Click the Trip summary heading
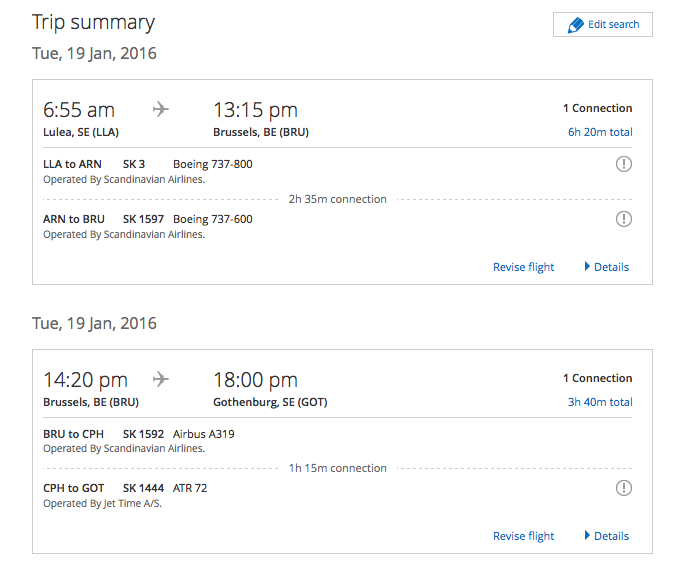 point(93,22)
